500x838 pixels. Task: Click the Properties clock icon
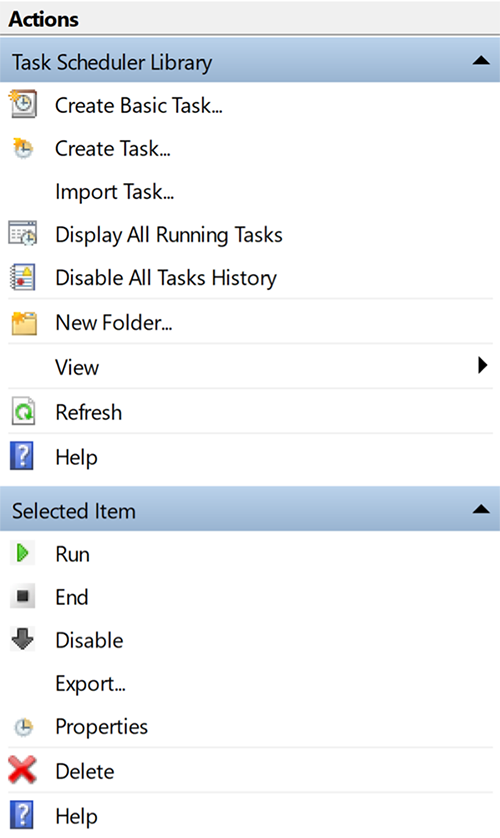pos(23,727)
